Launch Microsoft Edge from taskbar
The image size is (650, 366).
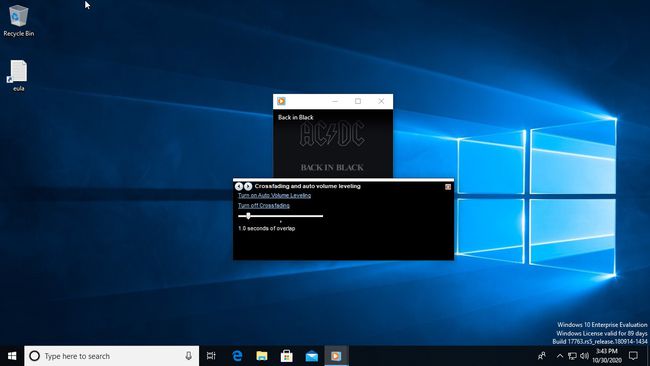[237, 356]
